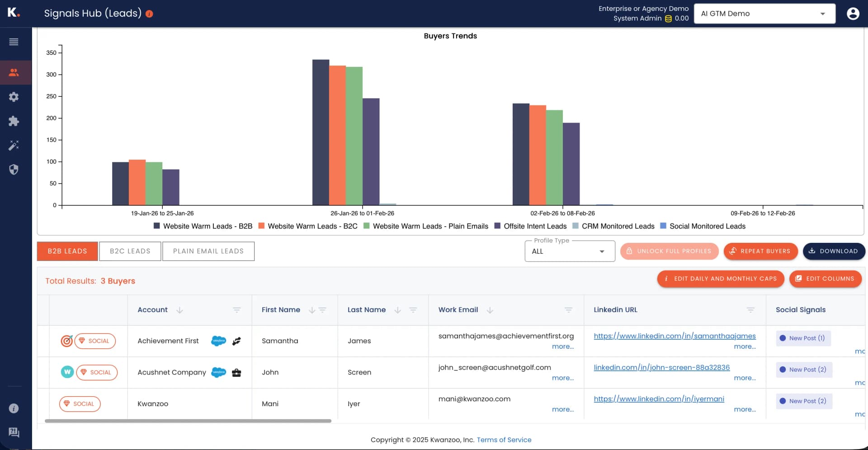Switch to the Plain Email Leads tab
Image resolution: width=868 pixels, height=450 pixels.
click(x=208, y=251)
